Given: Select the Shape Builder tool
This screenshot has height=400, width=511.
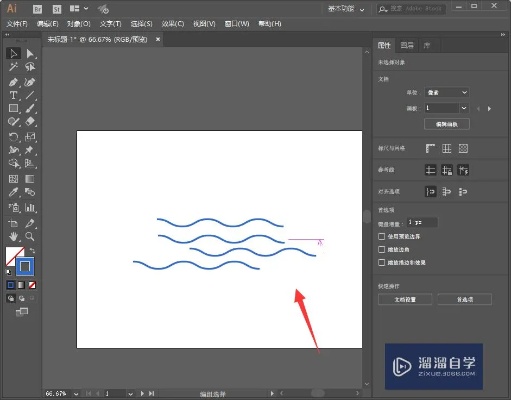Looking at the screenshot, I should click(13, 163).
